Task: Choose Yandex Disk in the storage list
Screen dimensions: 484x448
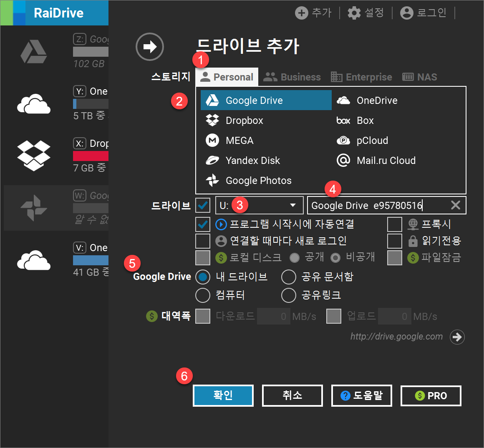Action: pyautogui.click(x=243, y=161)
